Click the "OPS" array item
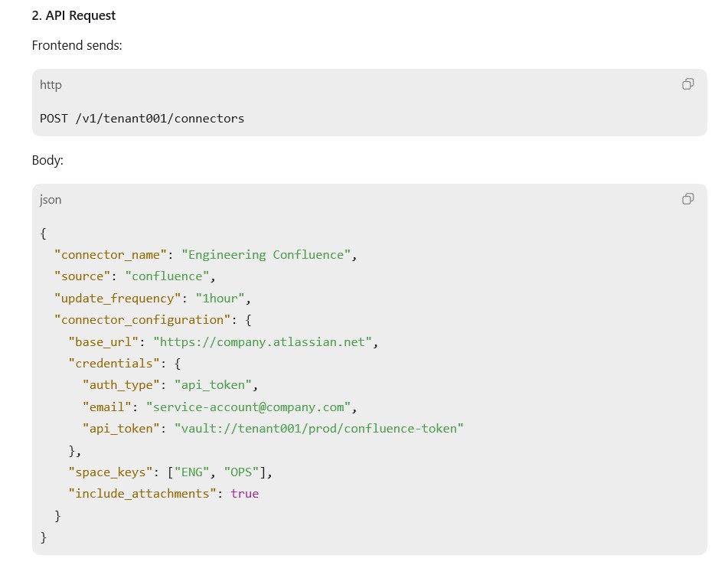Viewport: 728px width, 565px height. point(241,472)
